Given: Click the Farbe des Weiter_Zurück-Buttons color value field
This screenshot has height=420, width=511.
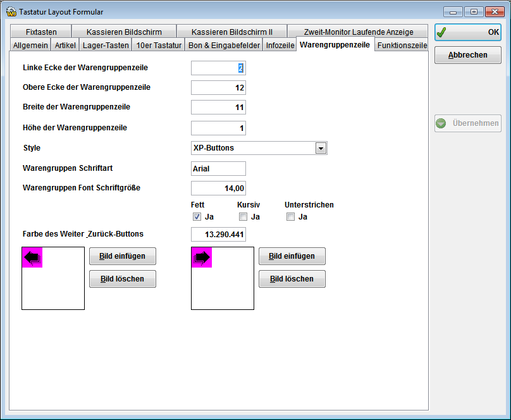Looking at the screenshot, I should pyautogui.click(x=218, y=234).
